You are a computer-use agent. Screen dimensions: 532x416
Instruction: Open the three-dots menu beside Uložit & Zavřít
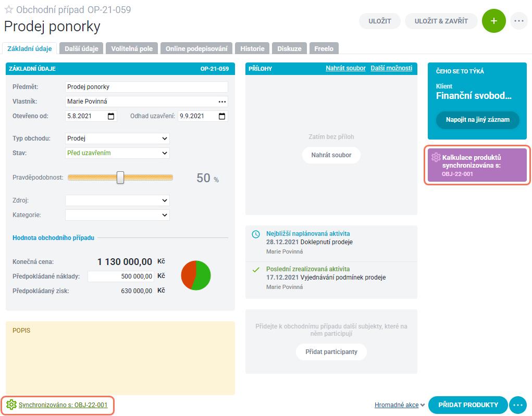pos(518,21)
